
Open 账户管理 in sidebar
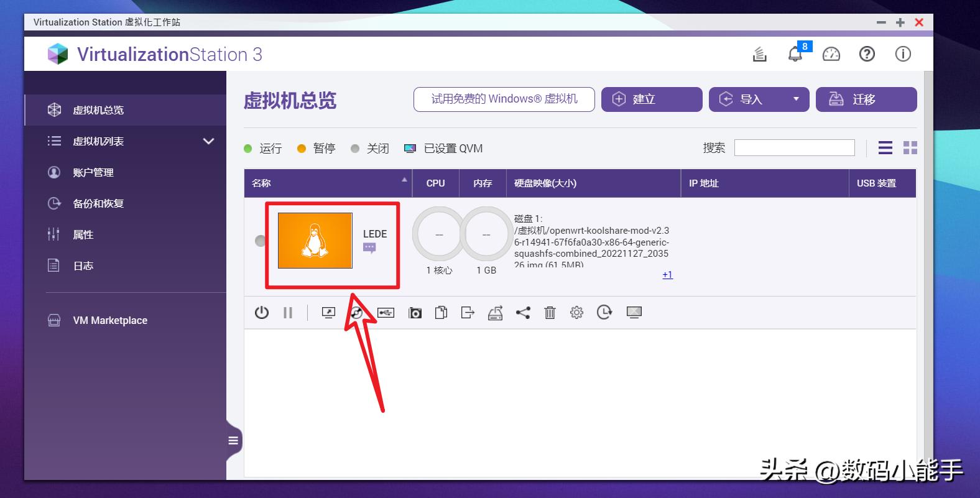(125, 172)
